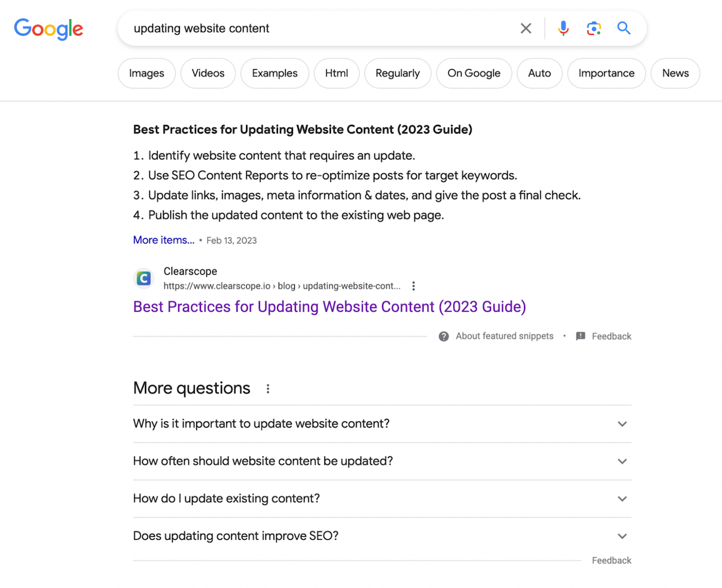This screenshot has height=588, width=722.
Task: Click About featured snippets help icon
Action: click(444, 336)
